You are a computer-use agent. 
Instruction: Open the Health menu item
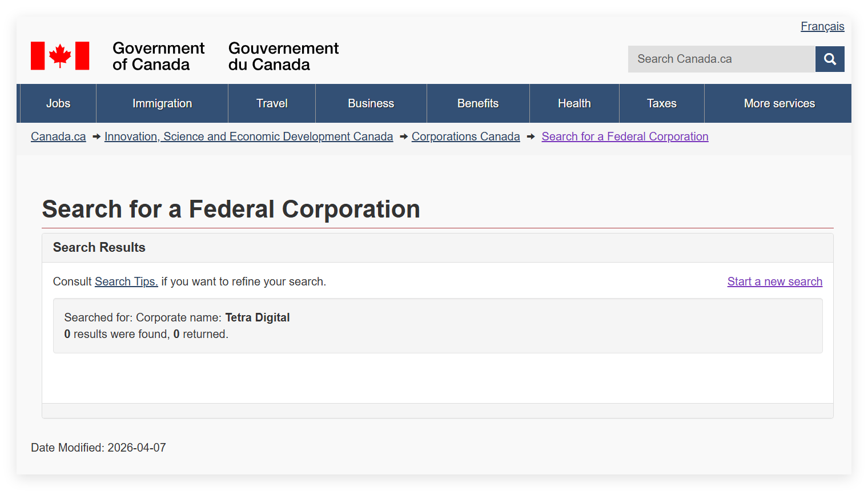[574, 103]
